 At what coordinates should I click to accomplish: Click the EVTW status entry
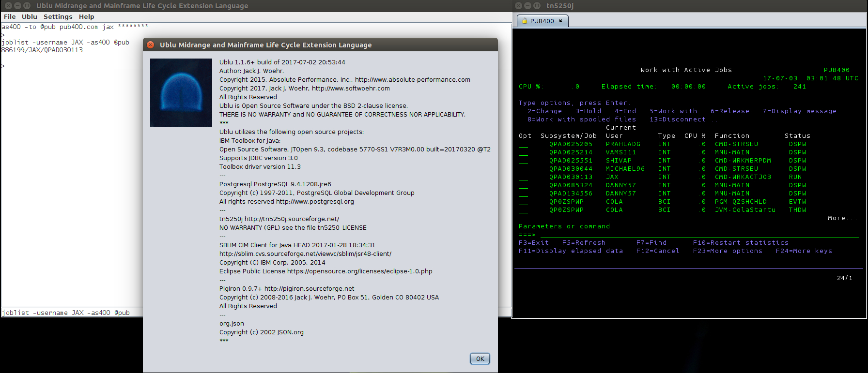click(x=797, y=202)
